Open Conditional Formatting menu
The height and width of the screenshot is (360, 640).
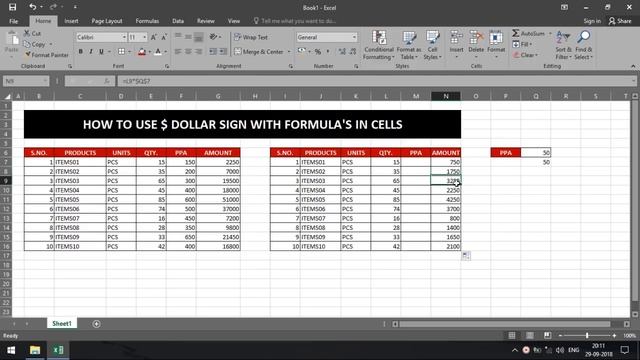pyautogui.click(x=379, y=45)
